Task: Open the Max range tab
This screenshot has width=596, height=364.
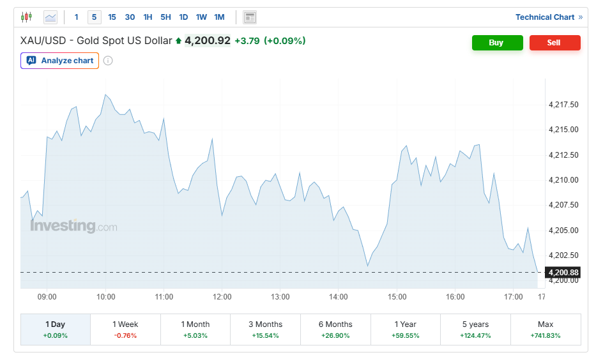Action: click(x=546, y=329)
